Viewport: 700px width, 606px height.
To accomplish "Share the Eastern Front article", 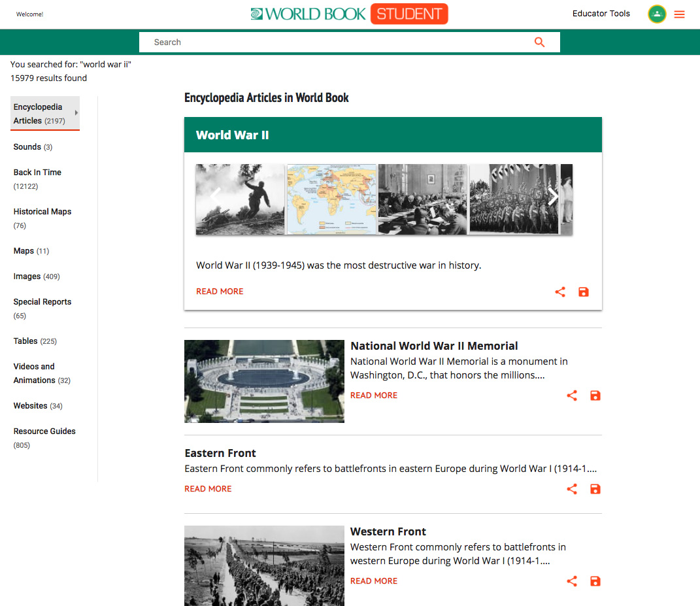I will click(572, 488).
